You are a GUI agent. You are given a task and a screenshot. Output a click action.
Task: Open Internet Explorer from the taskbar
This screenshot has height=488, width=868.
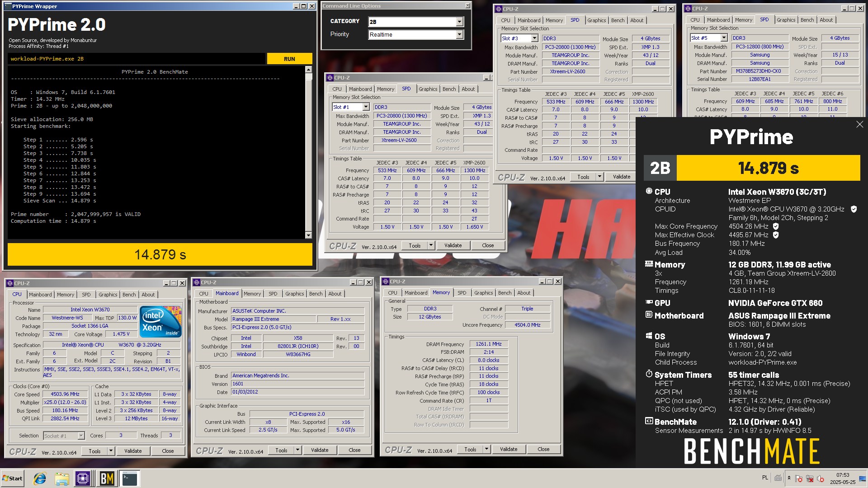point(40,479)
